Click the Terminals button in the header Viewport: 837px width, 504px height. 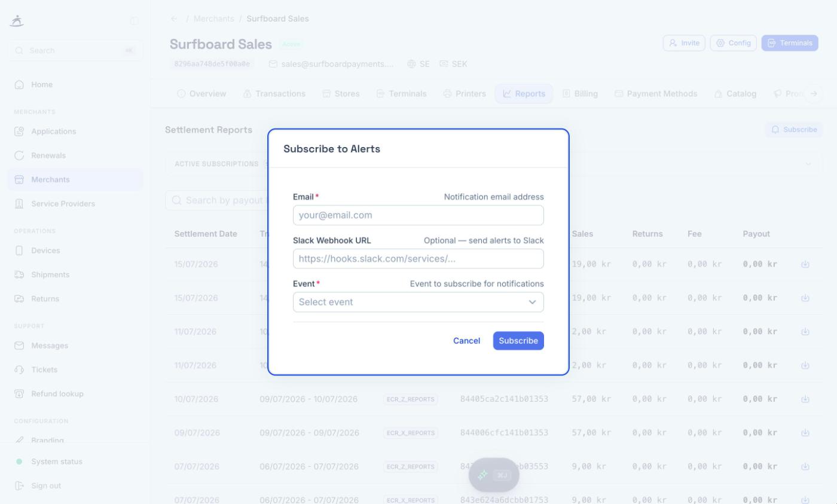(790, 43)
